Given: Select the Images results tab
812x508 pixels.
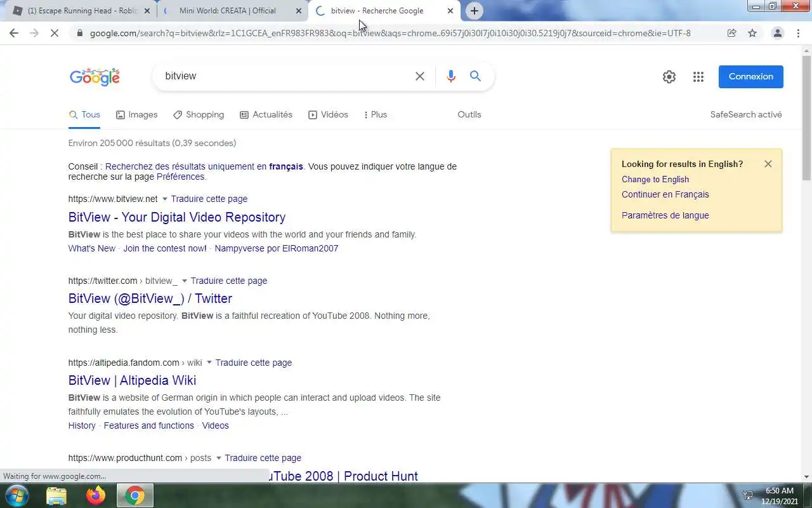Looking at the screenshot, I should click(x=136, y=114).
